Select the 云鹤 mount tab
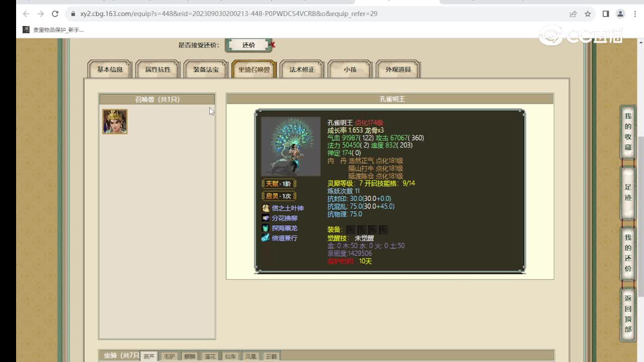Screen dimensions: 644x362 (x=271, y=356)
